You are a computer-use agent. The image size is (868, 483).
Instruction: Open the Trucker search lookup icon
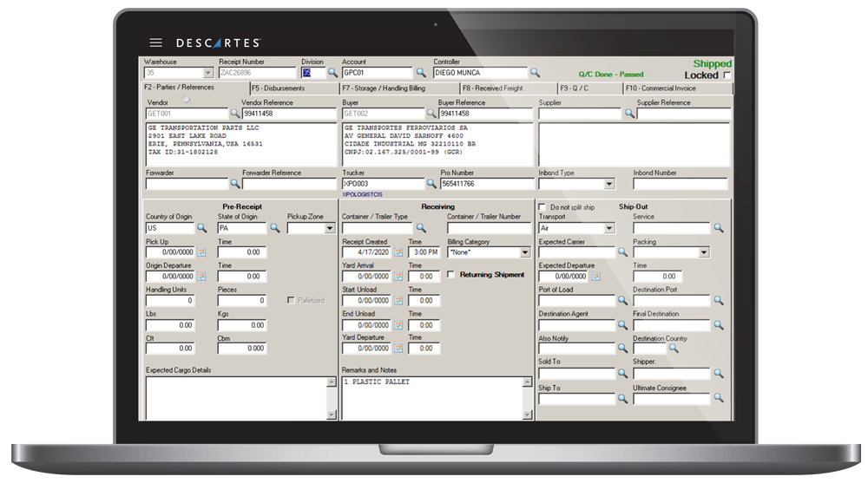point(432,184)
